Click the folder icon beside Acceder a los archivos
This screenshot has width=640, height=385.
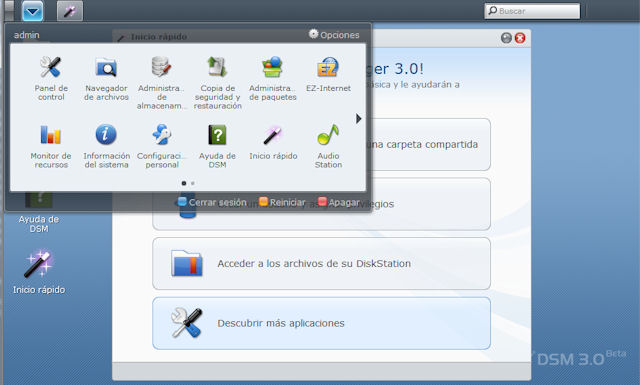(187, 264)
